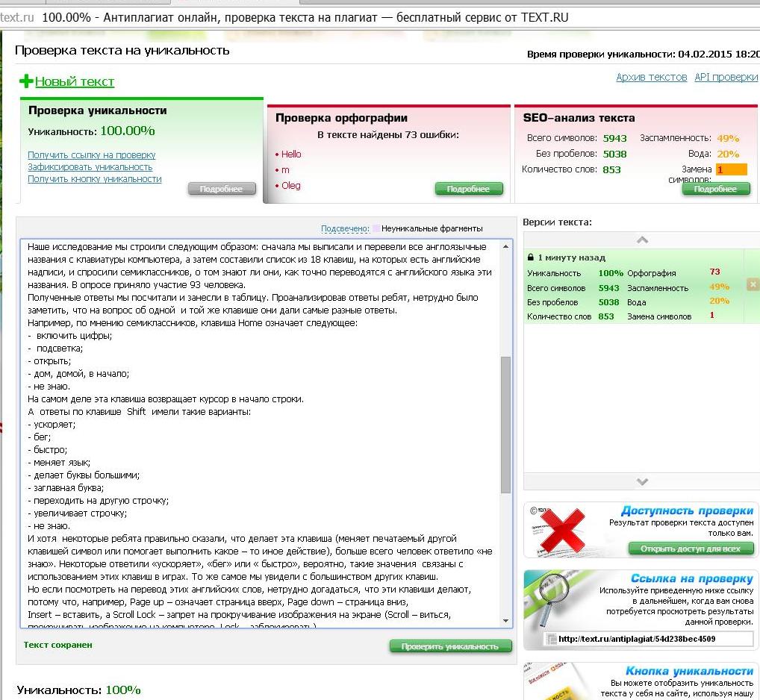Click the text area scrollbar down arrow
This screenshot has width=760, height=700.
[x=505, y=621]
